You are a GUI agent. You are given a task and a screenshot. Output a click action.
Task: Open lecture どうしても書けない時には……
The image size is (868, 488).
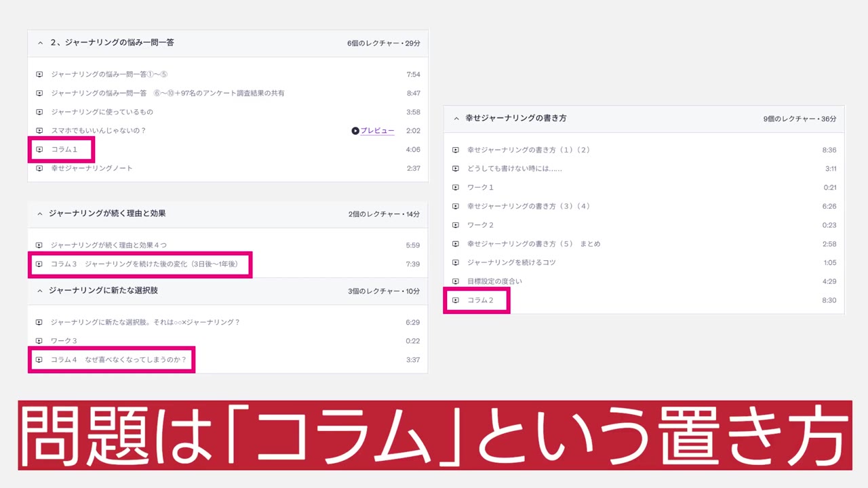click(x=515, y=169)
